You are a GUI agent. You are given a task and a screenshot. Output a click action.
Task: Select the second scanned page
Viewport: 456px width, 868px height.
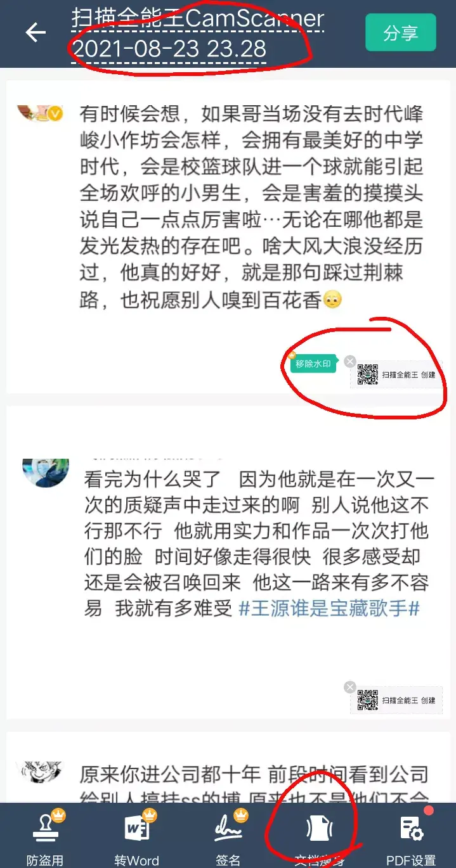click(228, 562)
